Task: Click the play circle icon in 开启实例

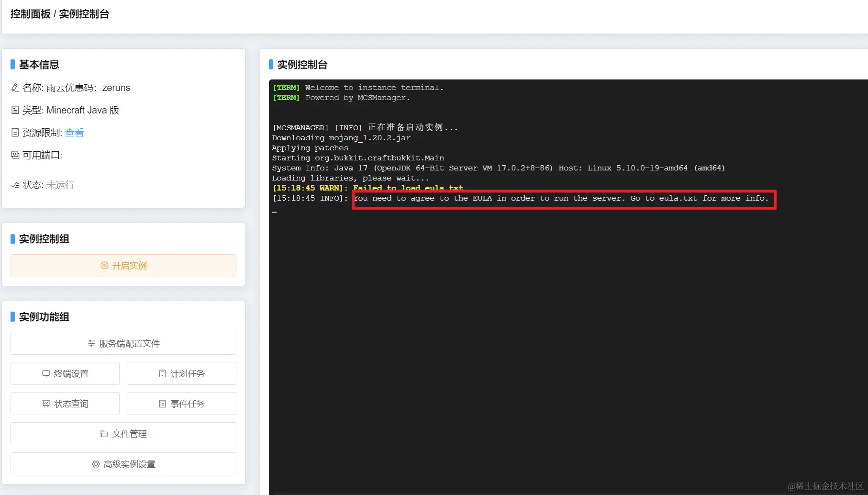Action: pos(104,266)
